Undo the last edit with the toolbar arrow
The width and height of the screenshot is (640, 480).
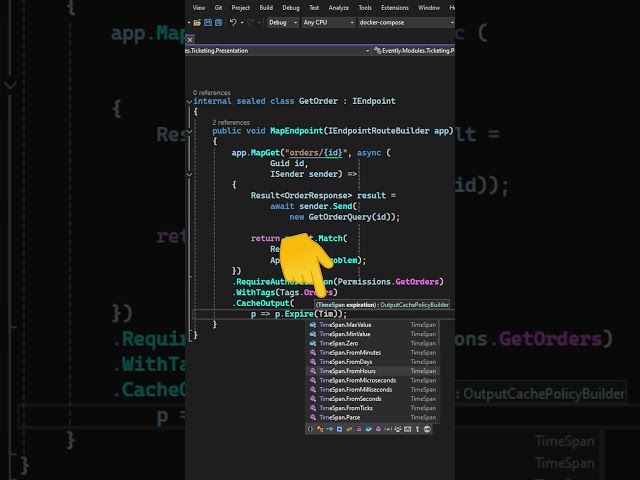click(233, 22)
